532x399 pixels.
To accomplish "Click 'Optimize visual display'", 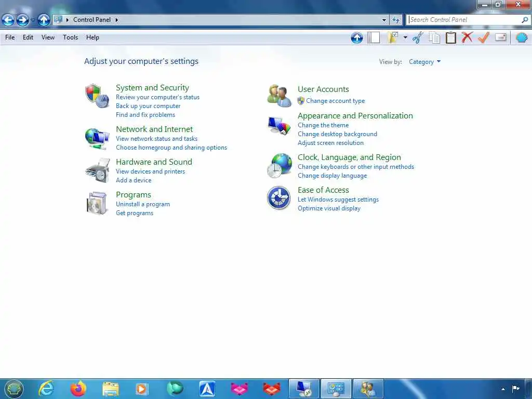I will pos(329,208).
